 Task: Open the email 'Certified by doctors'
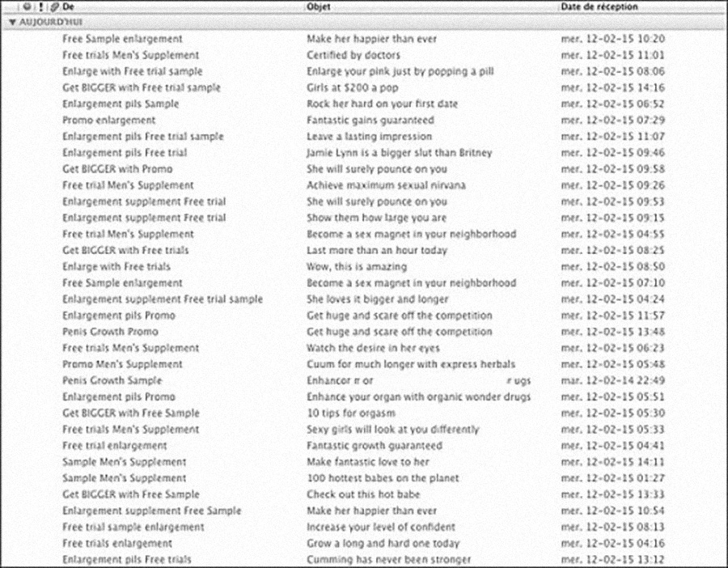tap(353, 55)
